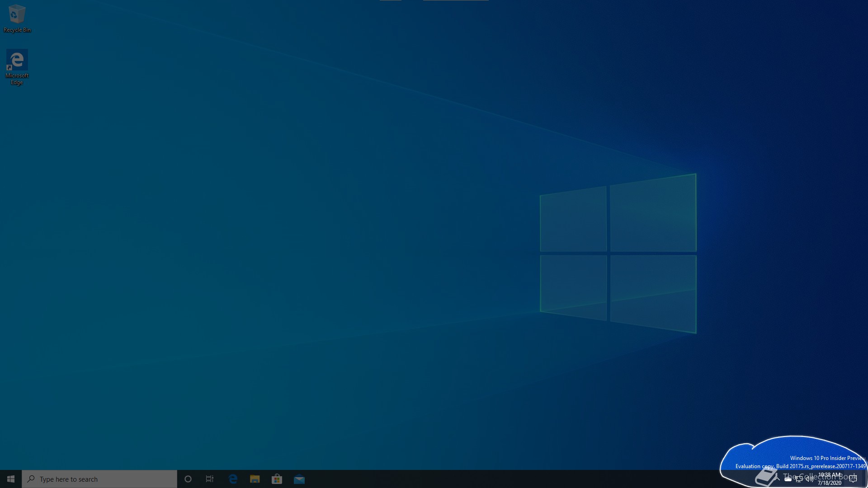Focus the Type here to search box
Viewport: 868px width, 488px height.
pos(99,479)
